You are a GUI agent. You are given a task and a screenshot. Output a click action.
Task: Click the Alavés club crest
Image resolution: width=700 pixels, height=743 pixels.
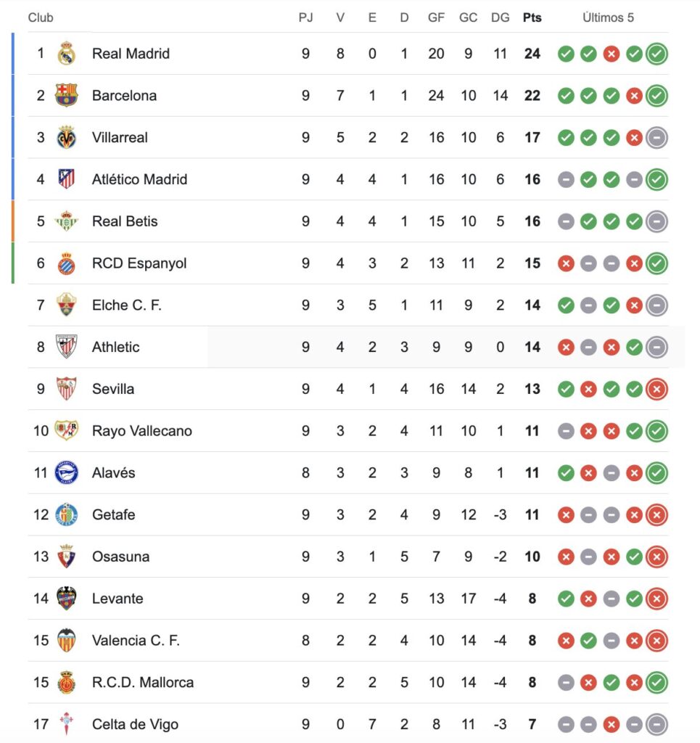click(x=67, y=473)
